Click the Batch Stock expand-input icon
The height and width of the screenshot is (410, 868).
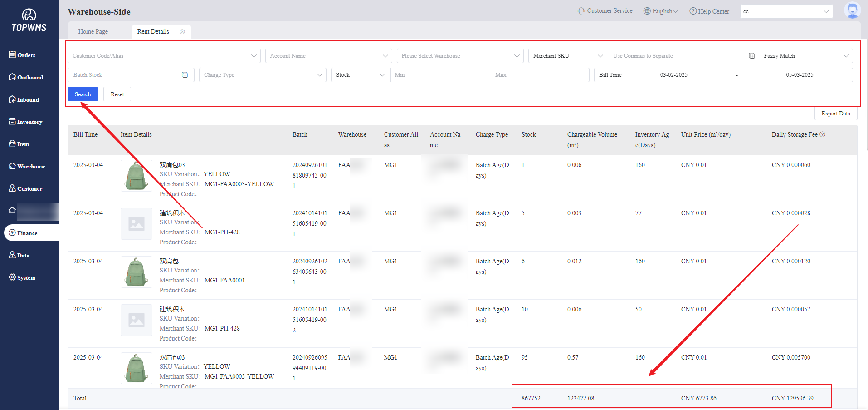[185, 75]
